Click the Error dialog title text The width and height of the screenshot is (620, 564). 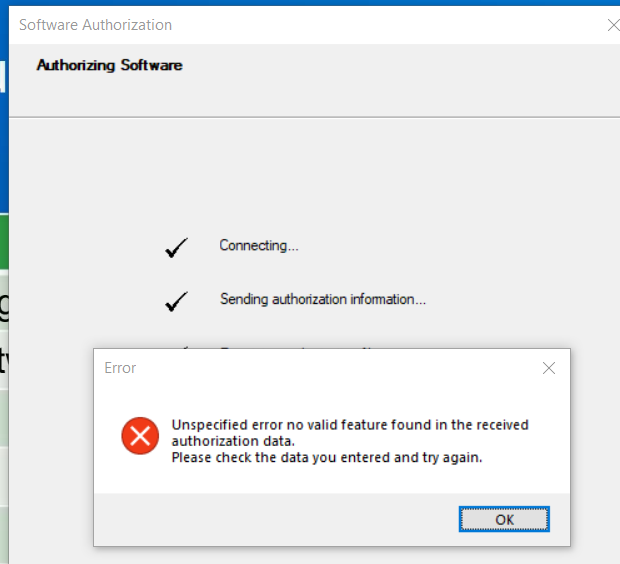click(x=120, y=368)
